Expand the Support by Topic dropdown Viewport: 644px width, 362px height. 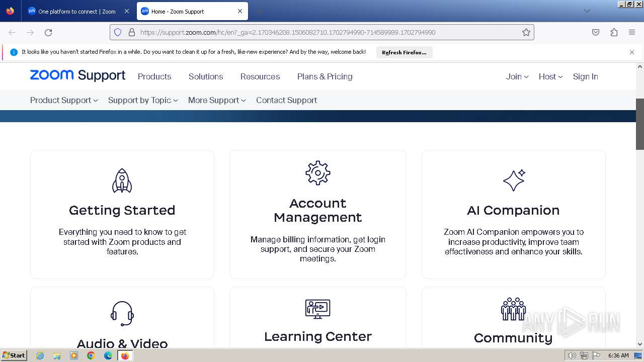(x=143, y=100)
